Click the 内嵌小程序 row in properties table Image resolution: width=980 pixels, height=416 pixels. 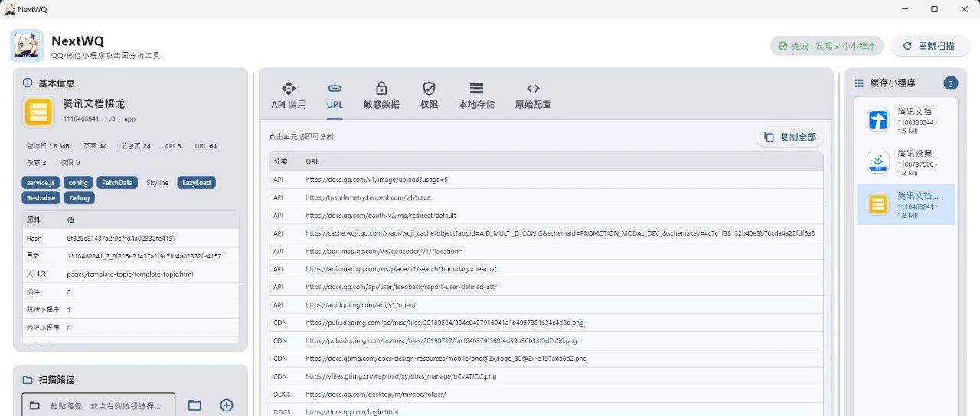[x=130, y=327]
